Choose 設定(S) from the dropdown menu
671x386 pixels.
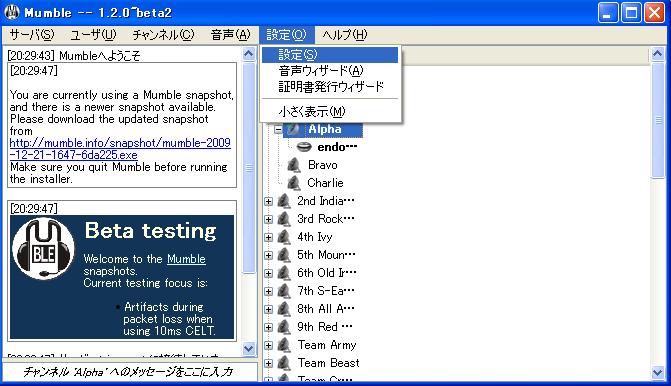click(x=330, y=55)
